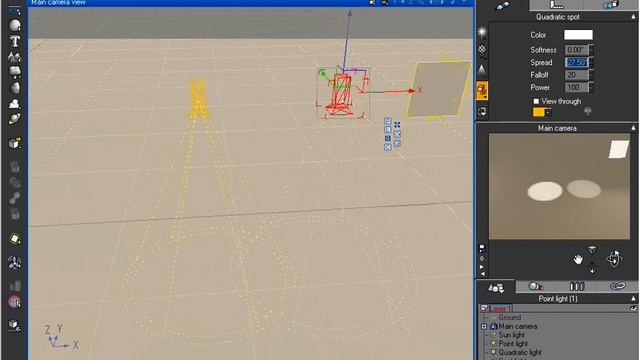Open the dropdown beside the orange swatch
The image size is (640, 360).
click(x=548, y=112)
